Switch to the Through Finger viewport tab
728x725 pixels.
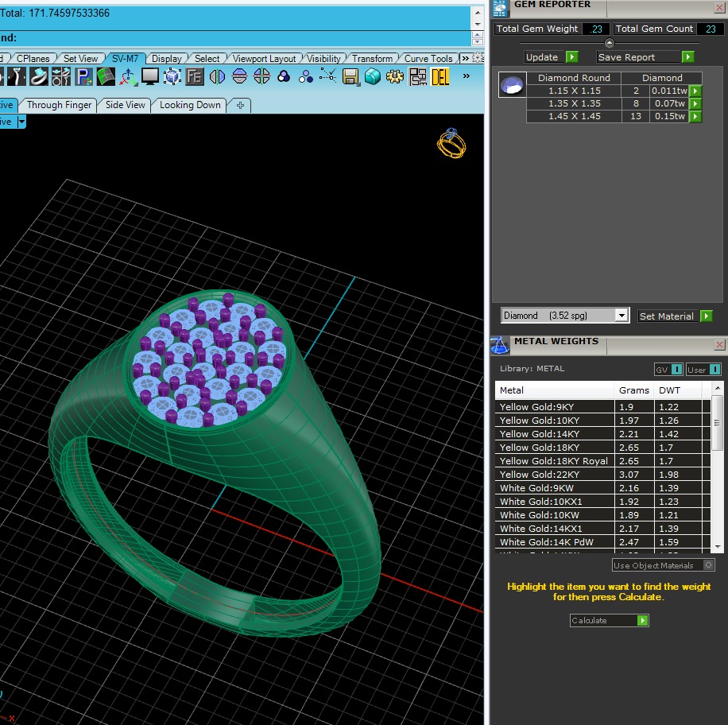coord(59,105)
